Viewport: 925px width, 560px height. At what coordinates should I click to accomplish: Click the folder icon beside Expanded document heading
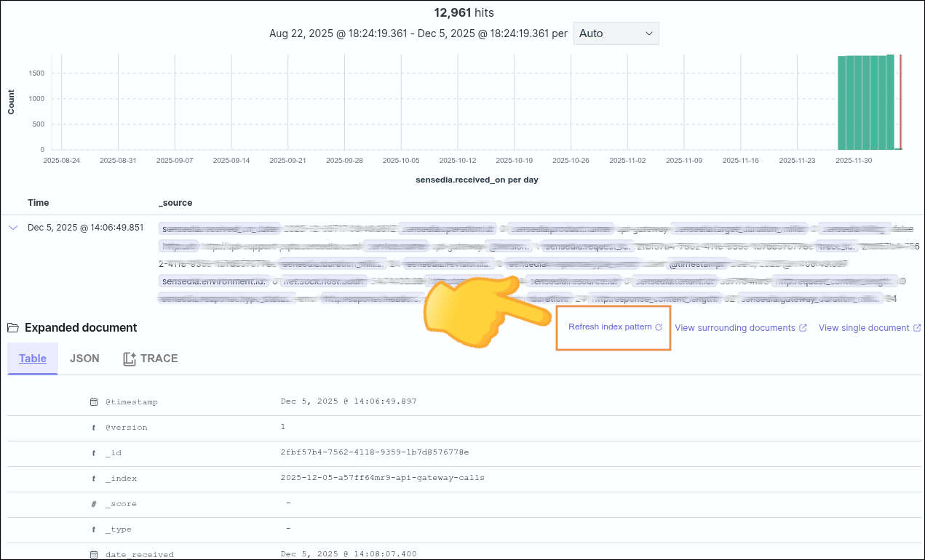(x=12, y=327)
